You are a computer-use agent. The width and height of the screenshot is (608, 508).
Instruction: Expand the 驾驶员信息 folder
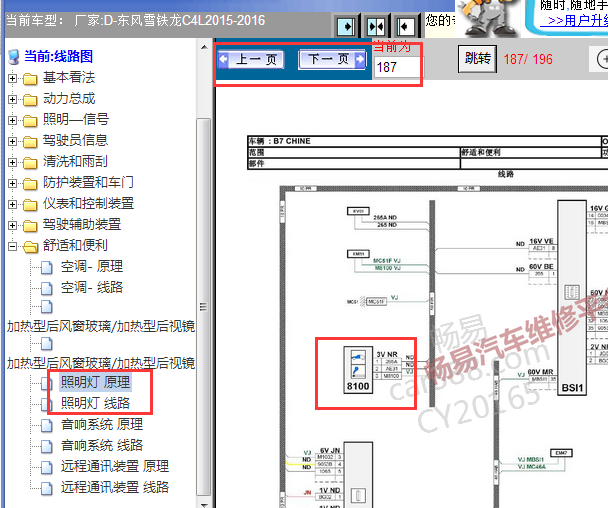[x=12, y=141]
